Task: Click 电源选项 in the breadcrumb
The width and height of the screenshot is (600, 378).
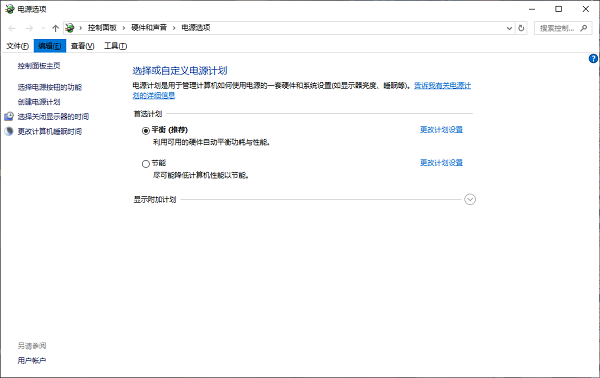Action: click(x=196, y=28)
